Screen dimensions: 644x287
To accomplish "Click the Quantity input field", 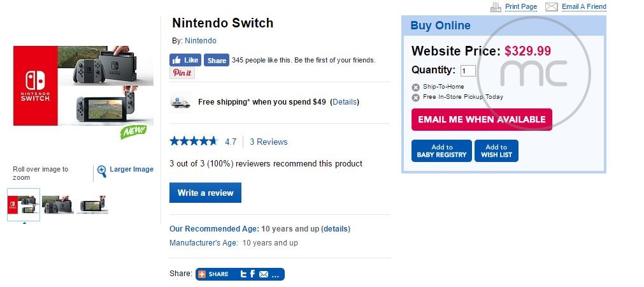I will [468, 71].
